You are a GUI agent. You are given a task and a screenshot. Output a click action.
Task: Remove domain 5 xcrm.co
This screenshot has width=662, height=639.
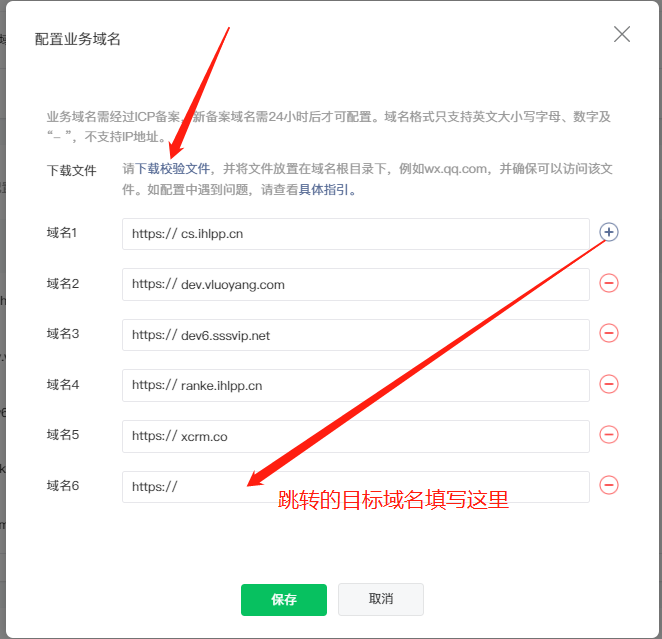point(609,435)
